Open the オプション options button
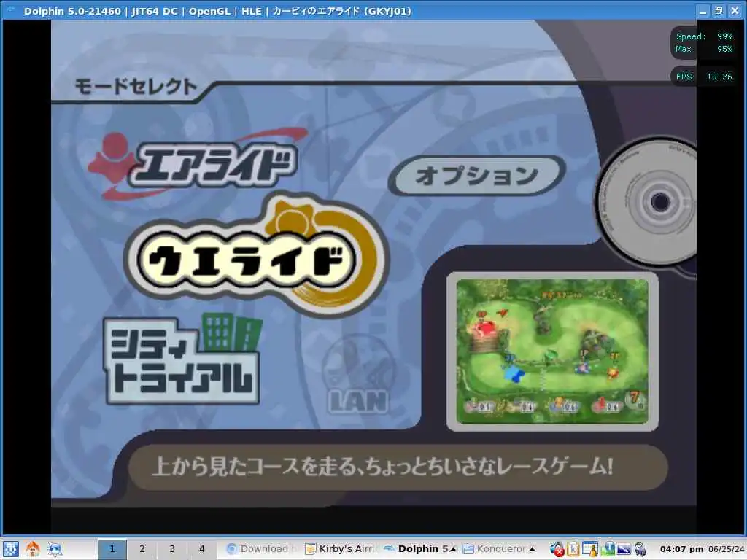Screen dimensions: 747x560 pos(477,175)
